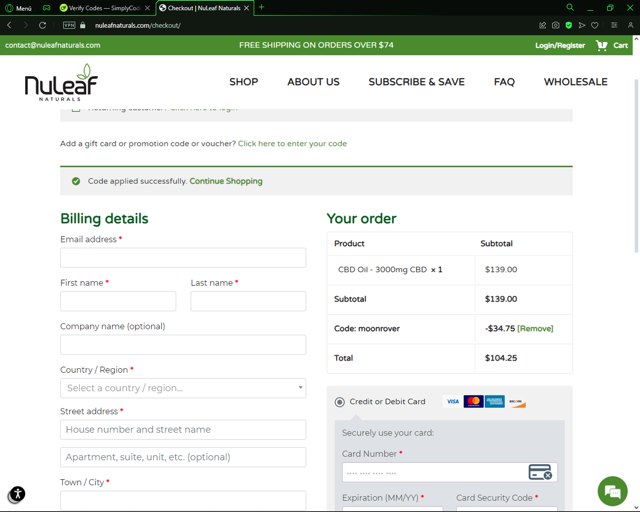Open the accessibility widget icon

point(17,494)
